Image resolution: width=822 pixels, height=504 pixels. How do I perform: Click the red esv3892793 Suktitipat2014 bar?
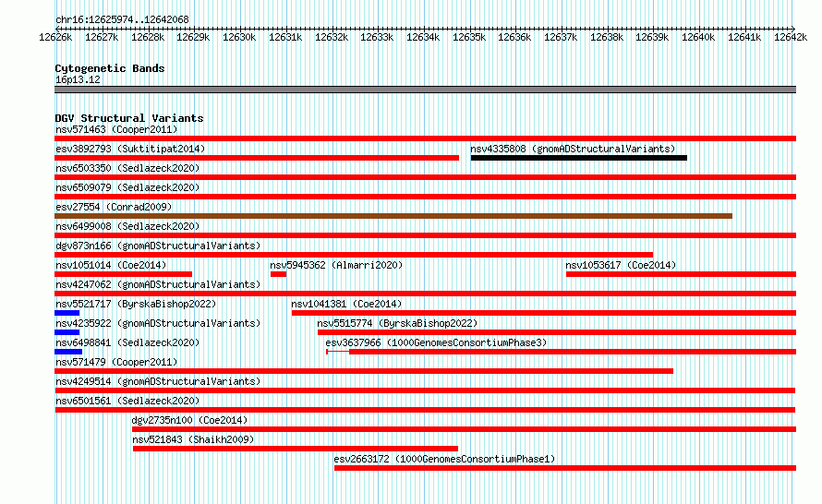tap(257, 158)
